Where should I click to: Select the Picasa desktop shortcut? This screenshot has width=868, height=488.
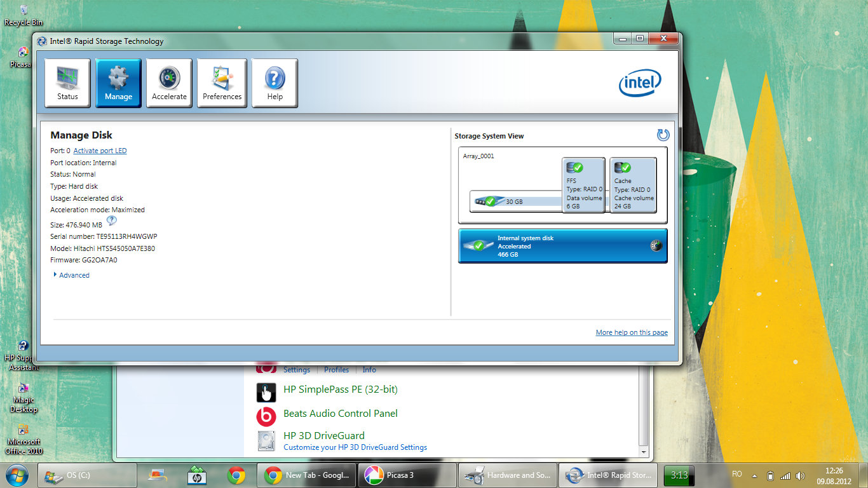(x=22, y=57)
